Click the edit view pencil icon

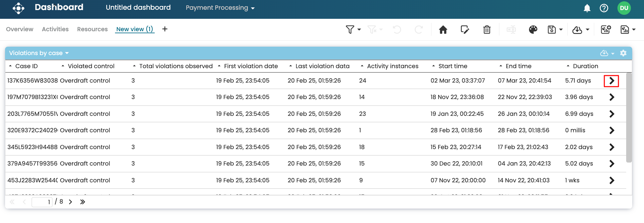coord(465,30)
